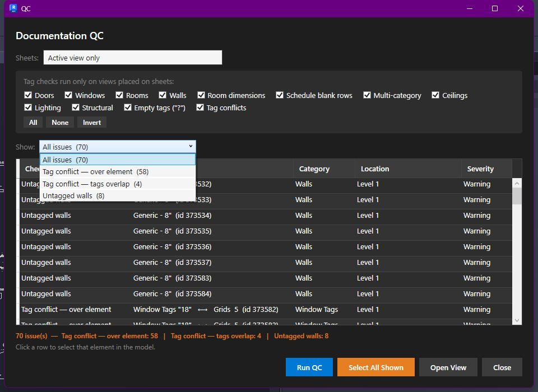Sort by the Severity column header

coord(486,169)
